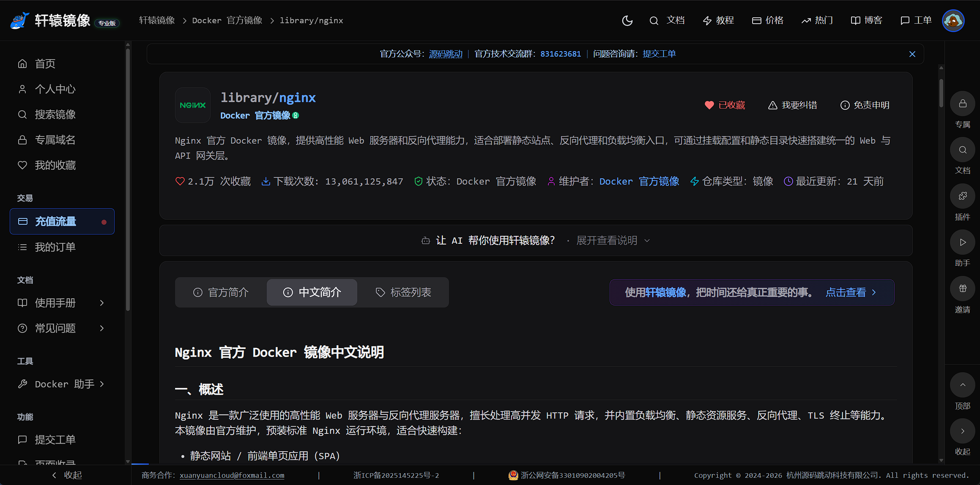
Task: Open 教程 in top navigation
Action: point(718,20)
